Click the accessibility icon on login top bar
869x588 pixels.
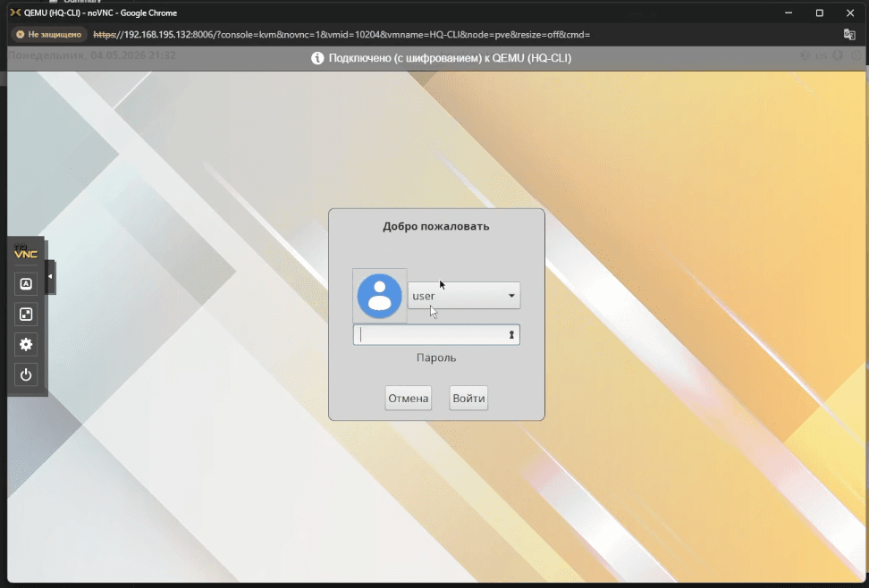pyautogui.click(x=838, y=55)
